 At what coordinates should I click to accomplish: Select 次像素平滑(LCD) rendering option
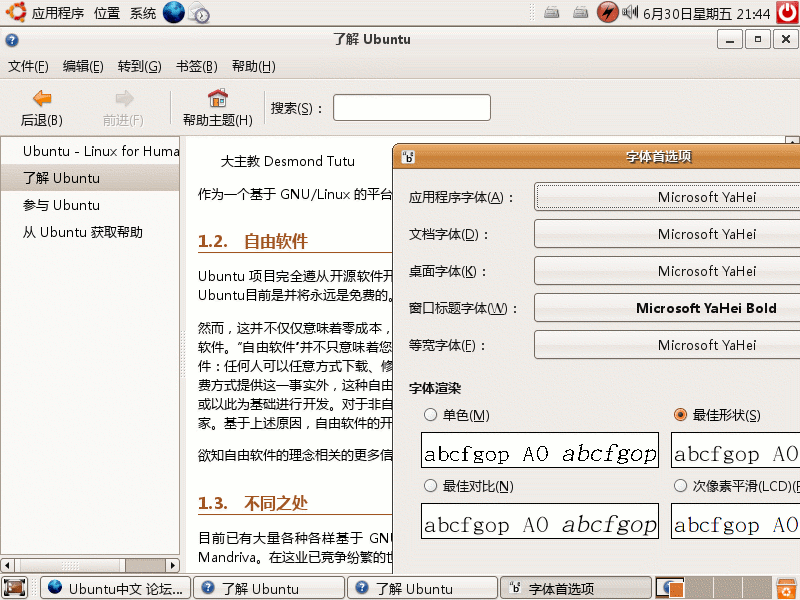[x=736, y=486]
